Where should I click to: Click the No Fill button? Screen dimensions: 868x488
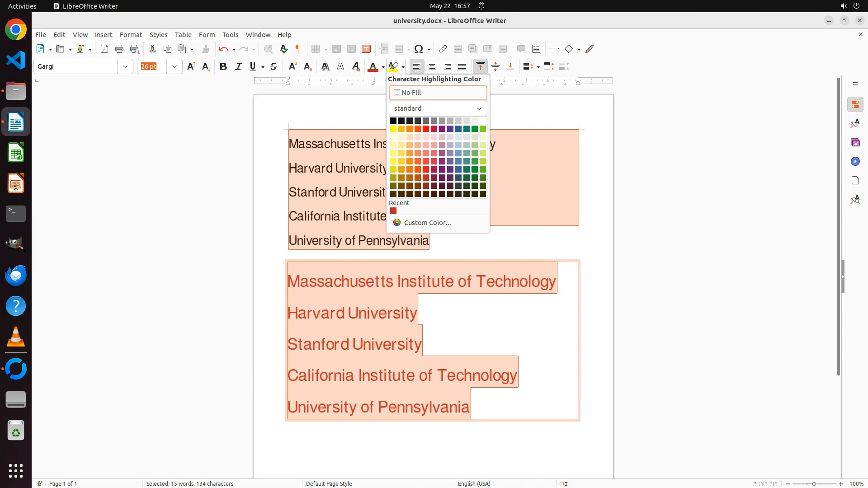438,93
